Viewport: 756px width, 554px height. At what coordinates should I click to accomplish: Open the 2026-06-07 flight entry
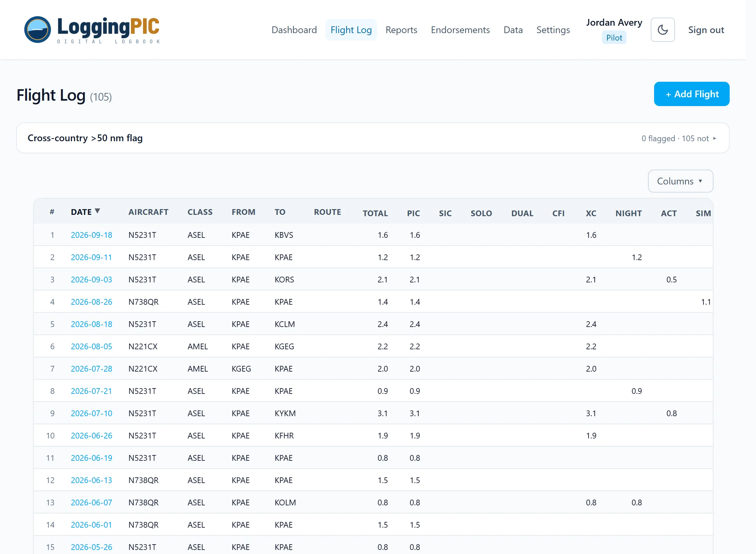tap(91, 502)
